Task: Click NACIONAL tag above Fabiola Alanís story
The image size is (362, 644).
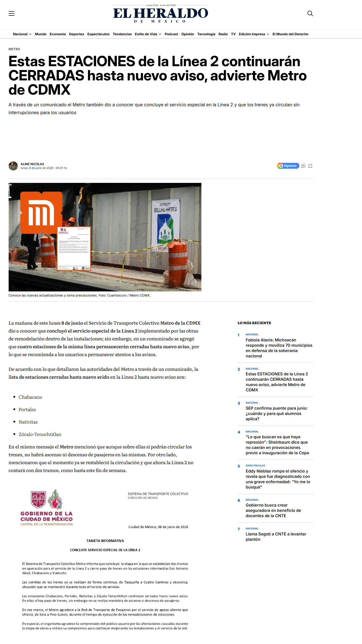Action: coord(252,335)
